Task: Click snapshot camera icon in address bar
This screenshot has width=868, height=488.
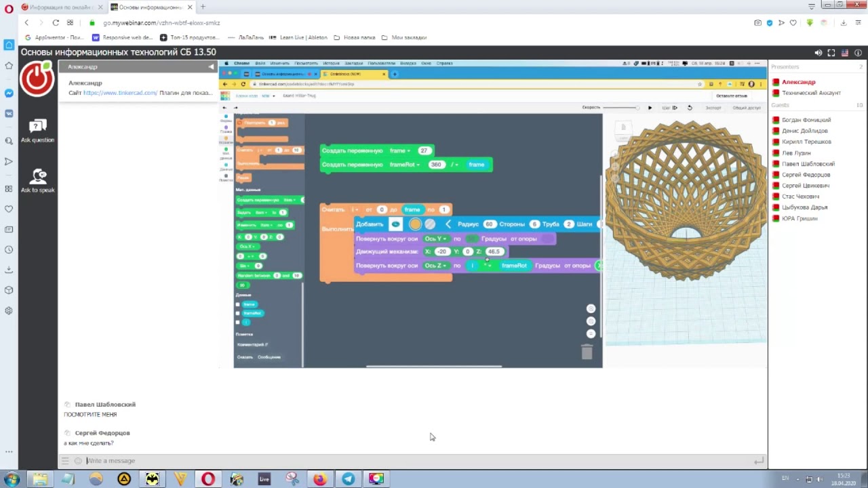Action: coord(758,22)
